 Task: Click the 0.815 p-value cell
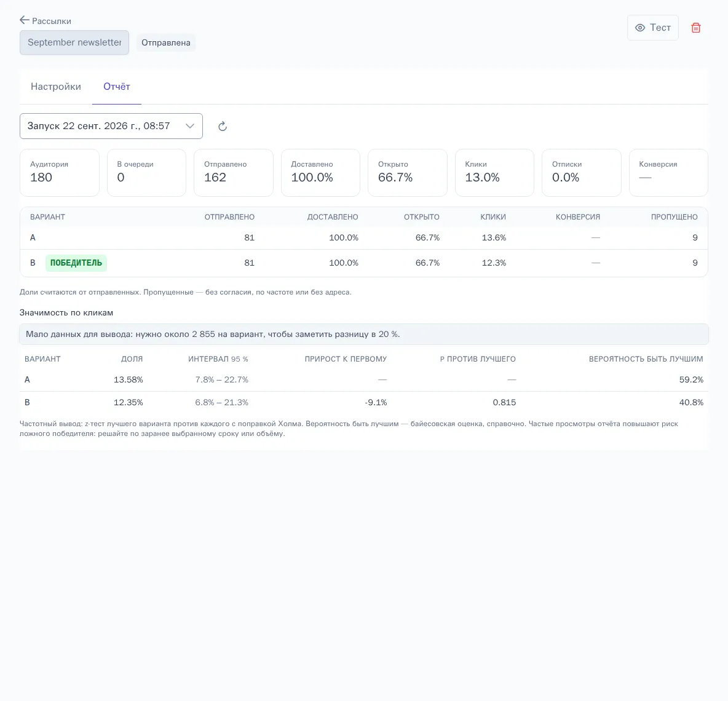click(x=504, y=403)
